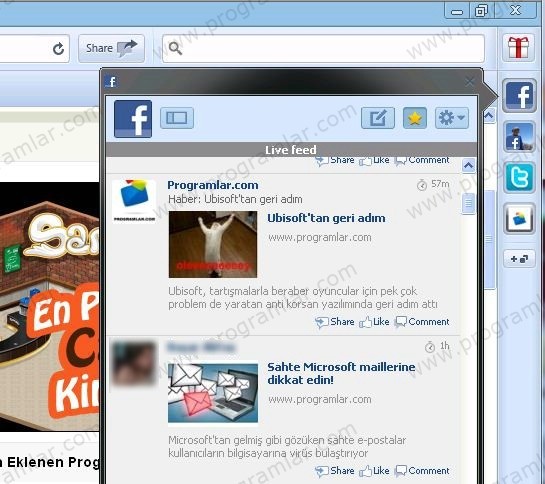Open Programlar.com profile name link
This screenshot has height=484, width=545.
[213, 185]
